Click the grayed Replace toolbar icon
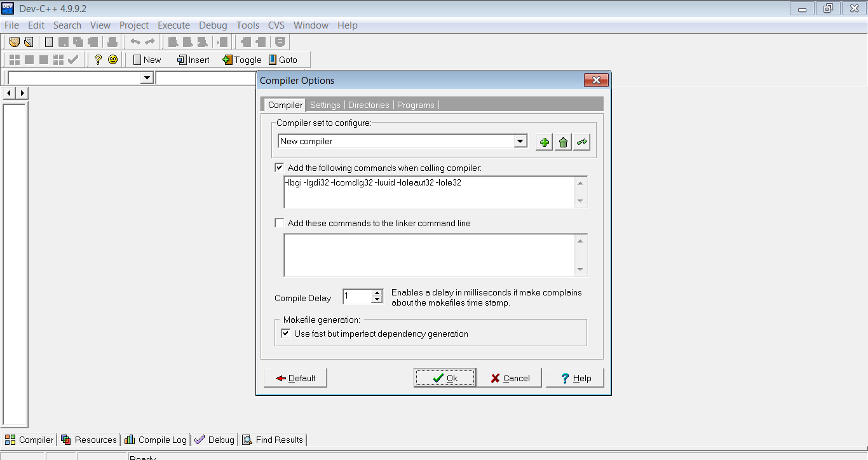 [x=187, y=42]
